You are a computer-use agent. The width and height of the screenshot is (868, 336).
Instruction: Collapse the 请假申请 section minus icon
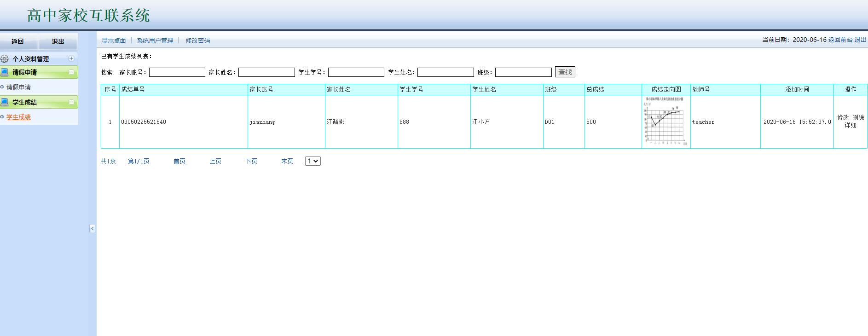(x=71, y=72)
